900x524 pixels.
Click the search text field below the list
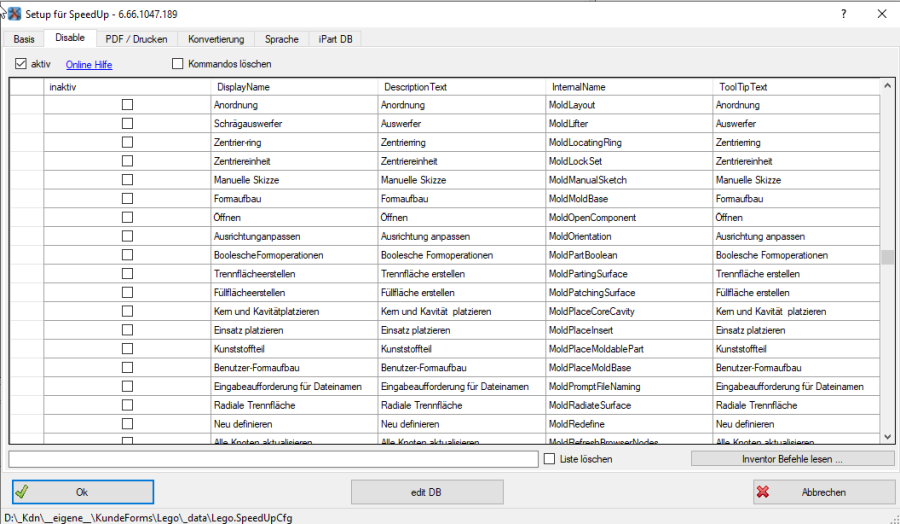273,459
